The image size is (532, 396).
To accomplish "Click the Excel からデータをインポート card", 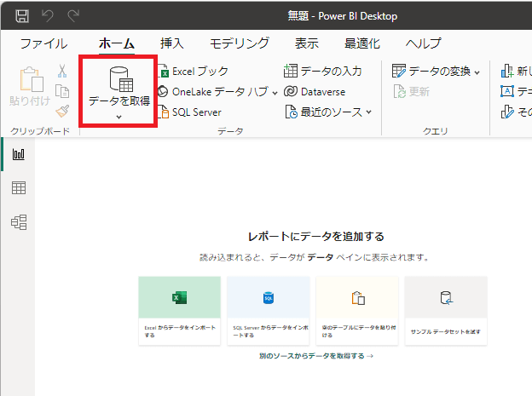I will 180,311.
